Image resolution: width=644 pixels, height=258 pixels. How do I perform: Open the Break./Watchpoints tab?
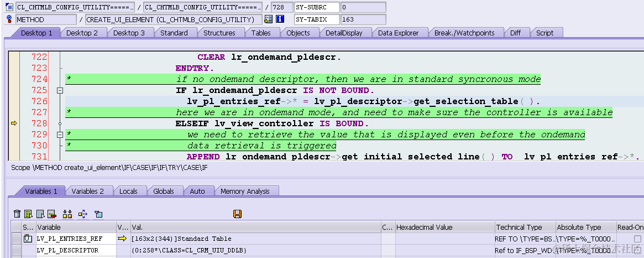click(464, 33)
